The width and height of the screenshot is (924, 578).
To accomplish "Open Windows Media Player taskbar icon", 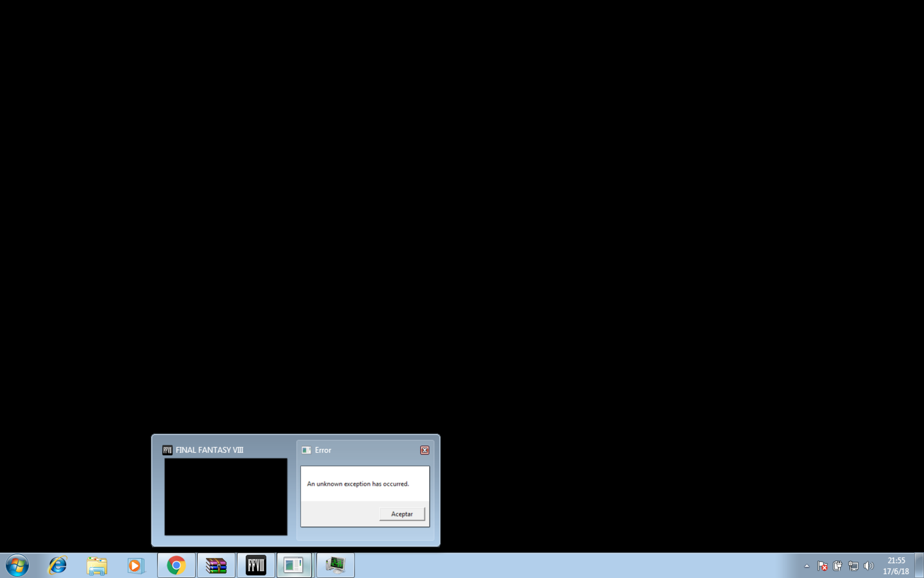I will pos(136,565).
